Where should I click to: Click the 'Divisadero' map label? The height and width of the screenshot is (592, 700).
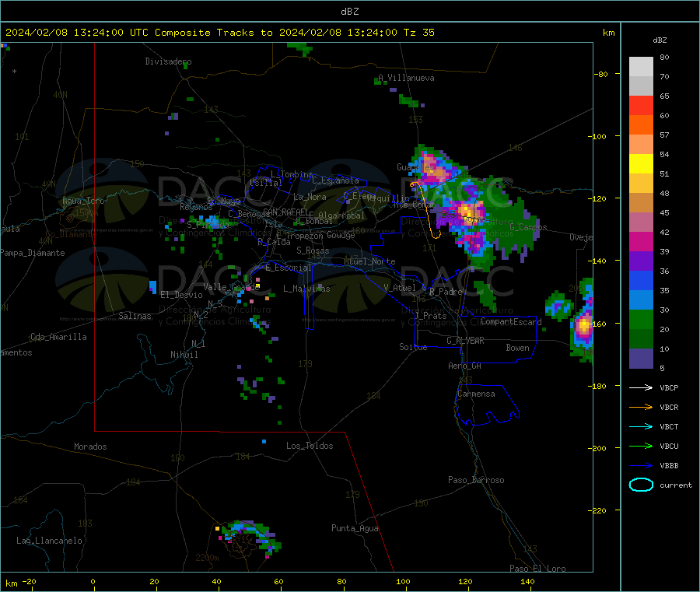[168, 61]
